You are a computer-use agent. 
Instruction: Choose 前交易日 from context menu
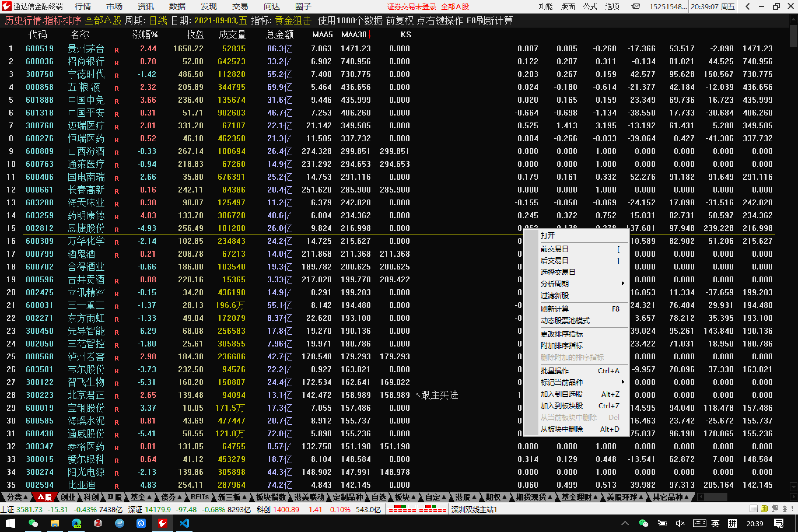click(582, 249)
